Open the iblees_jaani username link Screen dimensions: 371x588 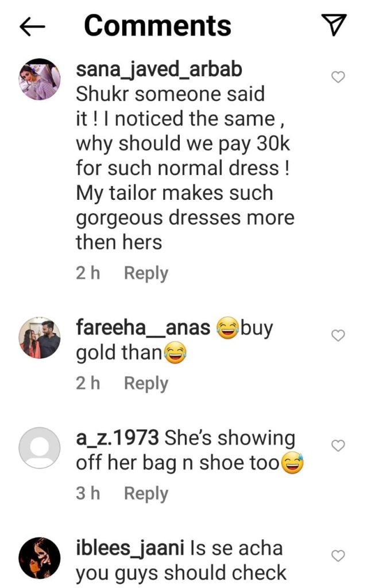(x=130, y=548)
